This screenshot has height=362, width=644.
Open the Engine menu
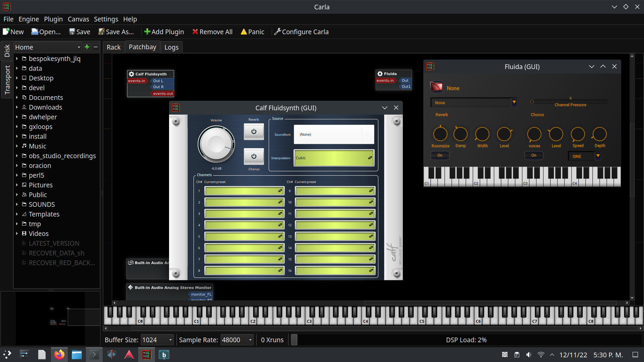click(x=29, y=19)
